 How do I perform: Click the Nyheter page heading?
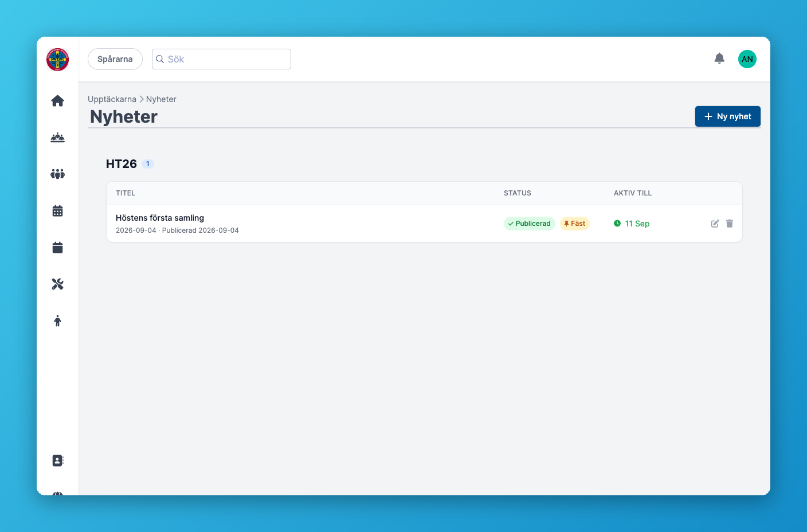124,116
